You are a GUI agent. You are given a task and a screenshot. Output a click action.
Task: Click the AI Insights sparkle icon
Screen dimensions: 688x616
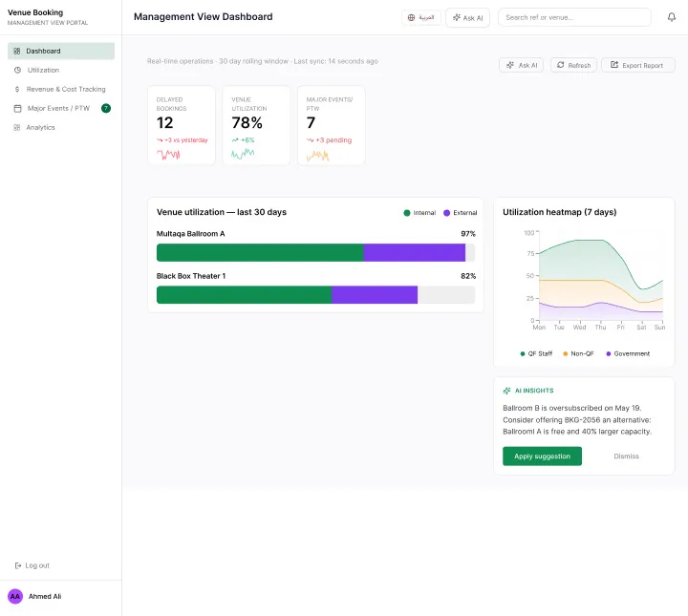point(506,391)
